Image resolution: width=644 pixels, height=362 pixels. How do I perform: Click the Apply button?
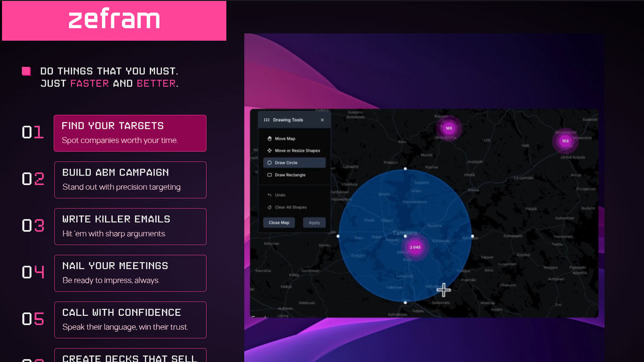[x=314, y=223]
